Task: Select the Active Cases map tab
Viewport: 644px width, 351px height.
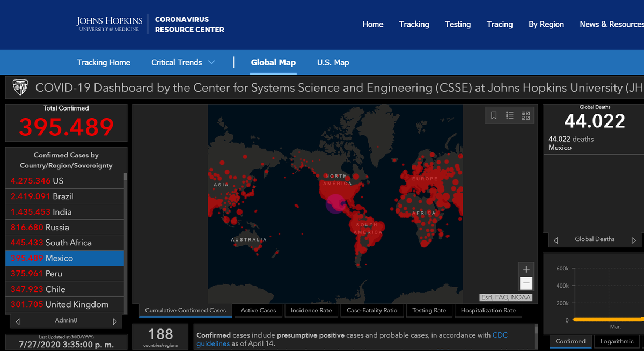Action: click(x=258, y=310)
